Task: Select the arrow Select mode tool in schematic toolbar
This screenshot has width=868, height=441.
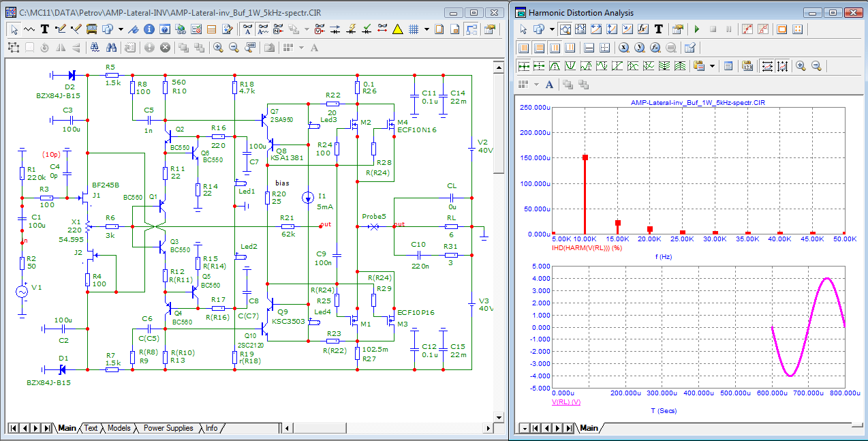Action: coord(14,29)
